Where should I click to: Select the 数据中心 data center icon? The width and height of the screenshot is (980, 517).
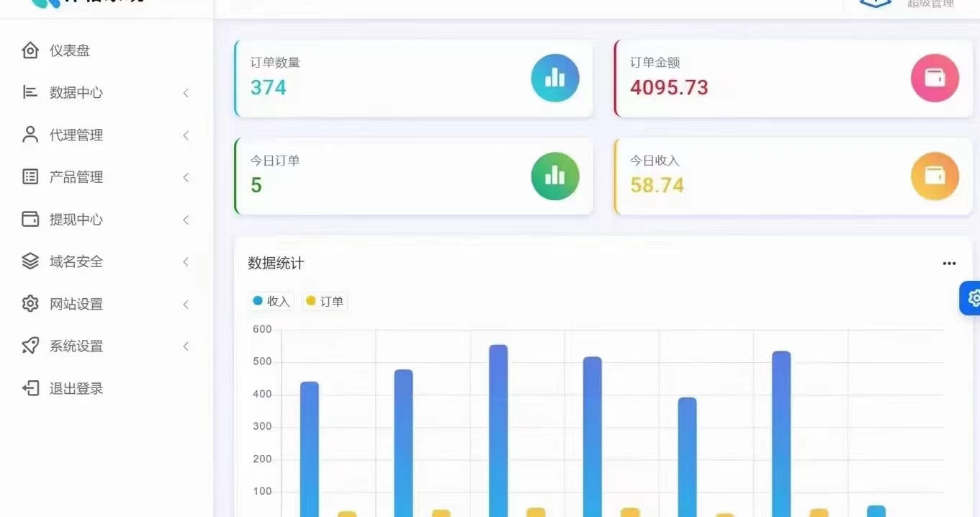pos(30,92)
